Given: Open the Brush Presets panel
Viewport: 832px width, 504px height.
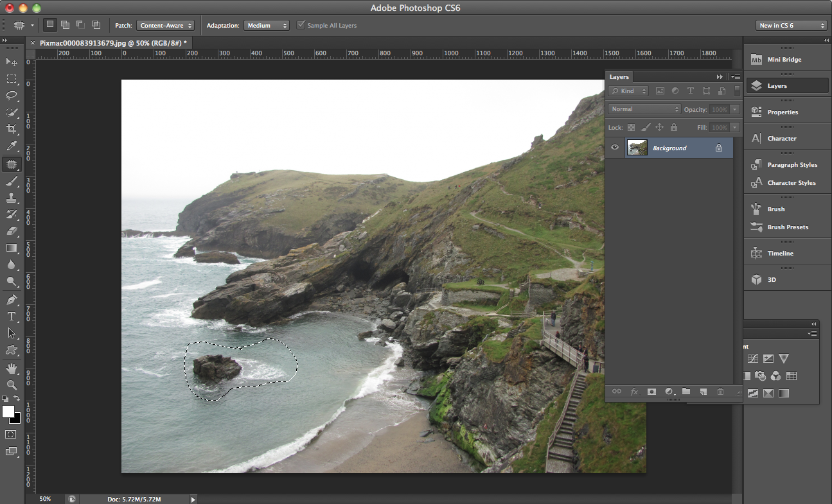Looking at the screenshot, I should click(x=788, y=227).
